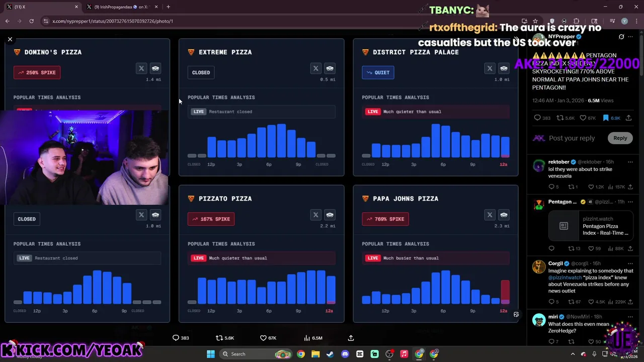Open the Chrome three-dot menu
The height and width of the screenshot is (362, 644).
[x=636, y=21]
